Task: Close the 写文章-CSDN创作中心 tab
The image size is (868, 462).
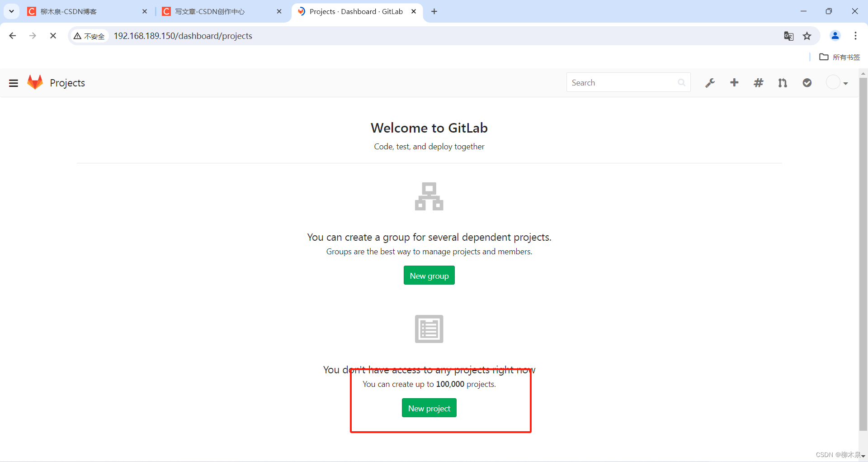Action: click(279, 11)
